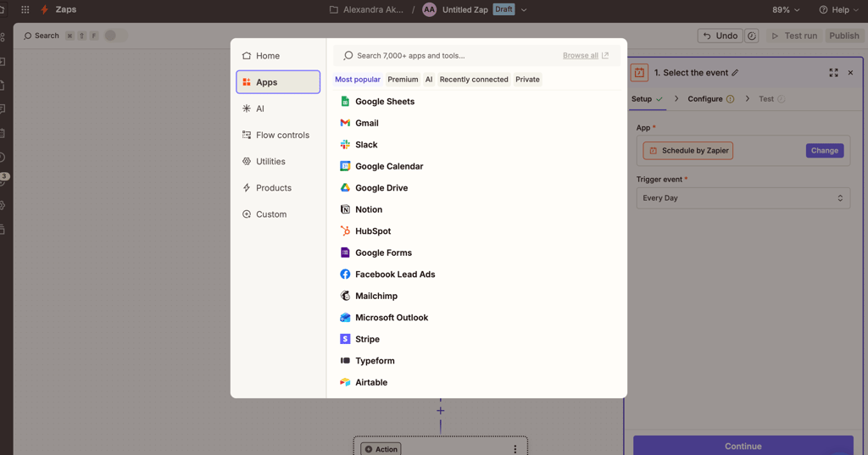Expand the zoom level 89% dropdown
Image resolution: width=868 pixels, height=455 pixels.
click(786, 9)
